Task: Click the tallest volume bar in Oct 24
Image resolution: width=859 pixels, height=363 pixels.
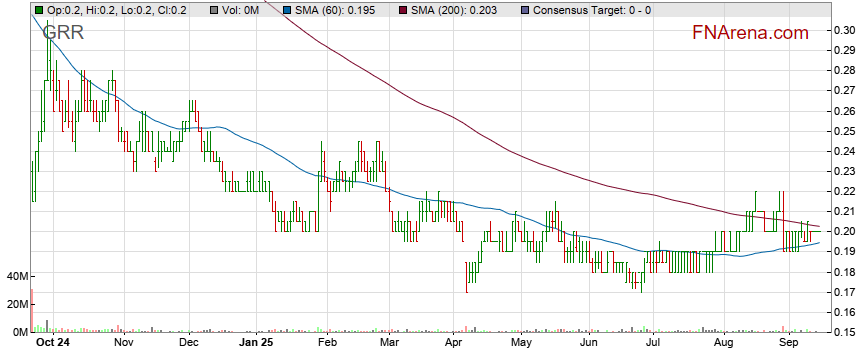Action: (x=32, y=310)
